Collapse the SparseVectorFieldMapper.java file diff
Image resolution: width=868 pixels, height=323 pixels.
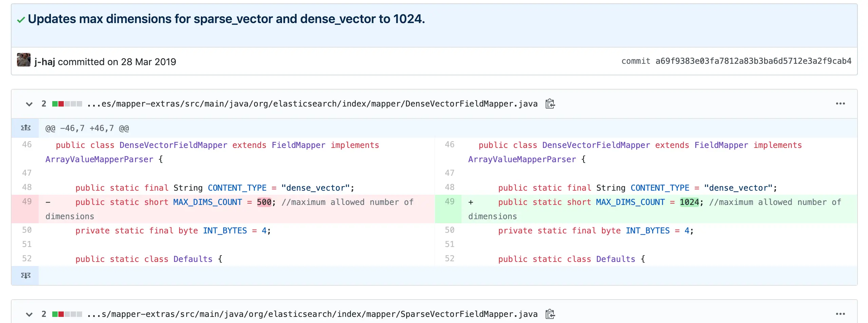pyautogui.click(x=29, y=314)
